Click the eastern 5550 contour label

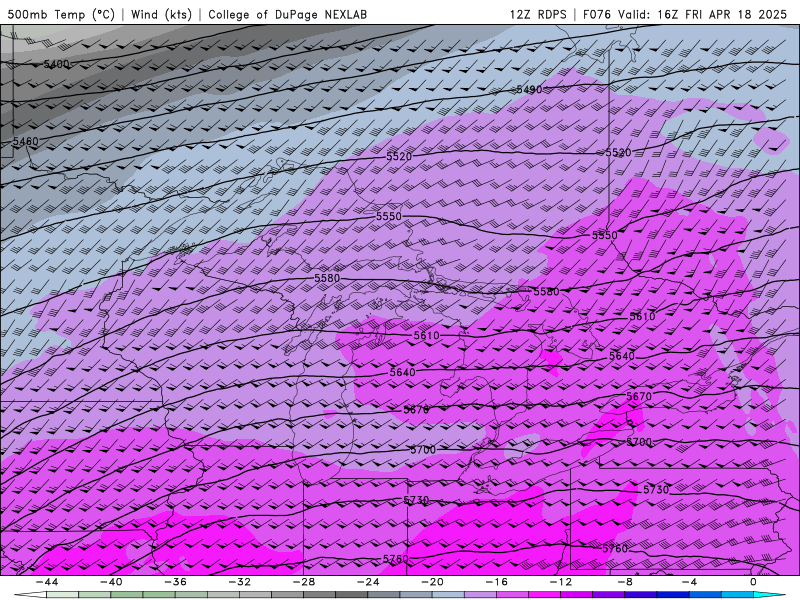tap(605, 236)
